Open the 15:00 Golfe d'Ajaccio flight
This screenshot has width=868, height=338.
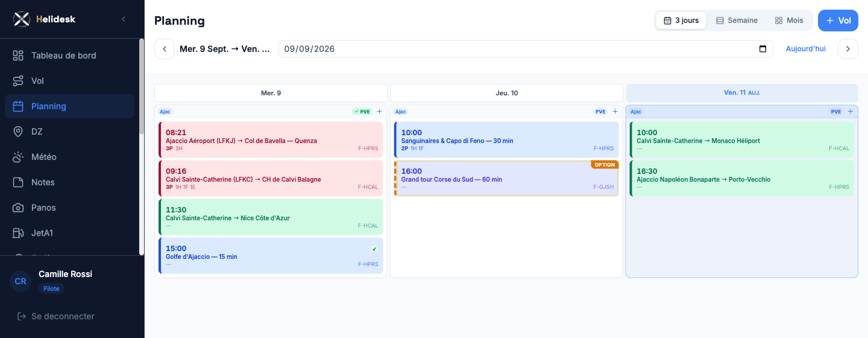pyautogui.click(x=271, y=256)
